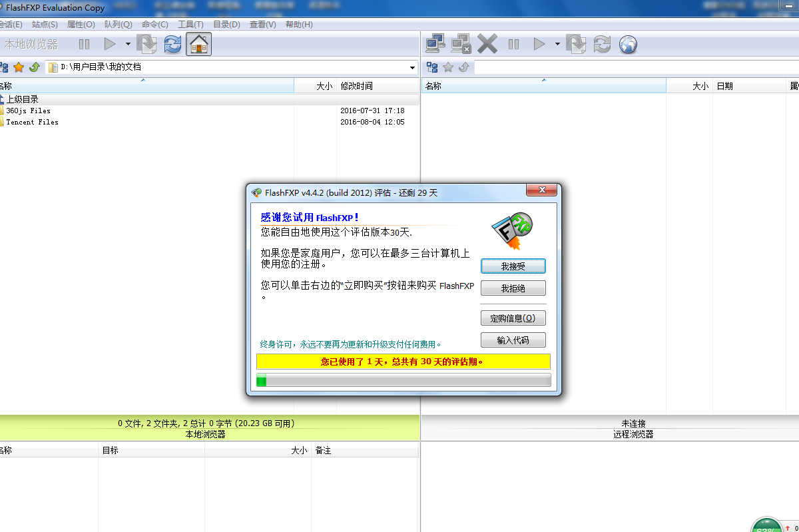The image size is (799, 532).
Task: Click the FlashFXP logo in the dialog
Action: coord(513,232)
